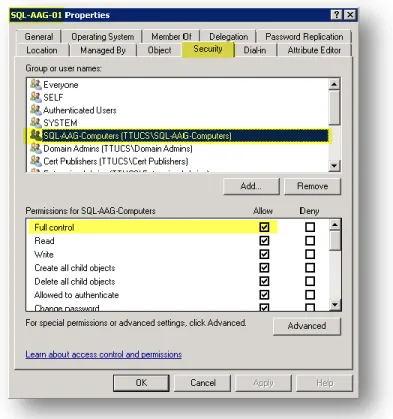Click the Remove button
The width and height of the screenshot is (393, 419).
pos(312,186)
